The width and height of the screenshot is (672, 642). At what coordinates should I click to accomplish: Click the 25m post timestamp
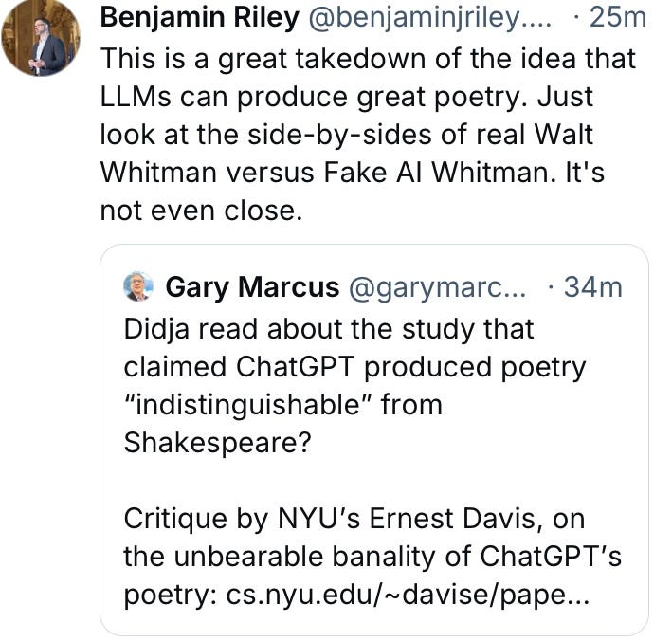617,16
